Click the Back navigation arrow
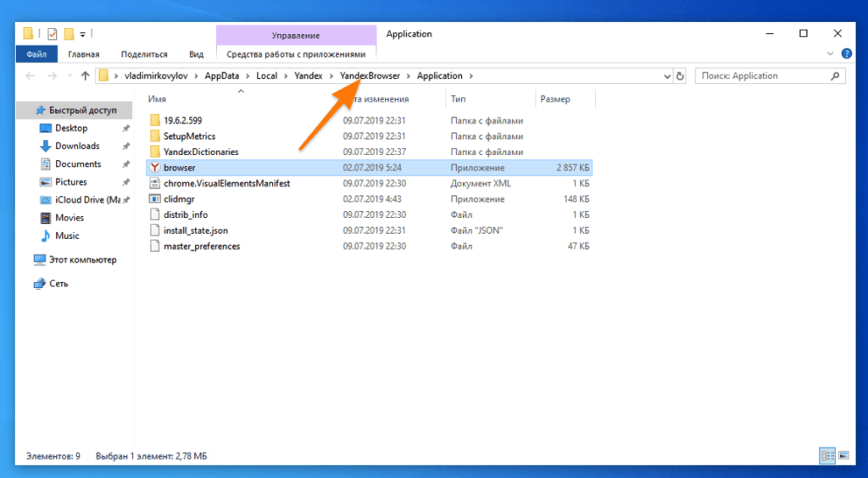The image size is (868, 478). tap(31, 75)
